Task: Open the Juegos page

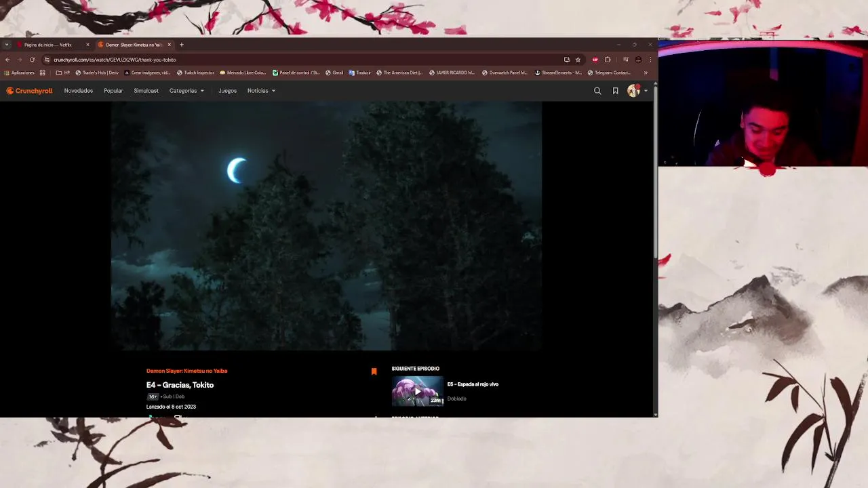Action: [227, 91]
